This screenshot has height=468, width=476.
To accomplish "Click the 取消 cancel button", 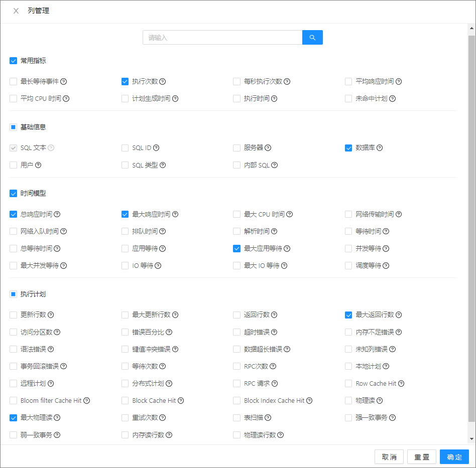I will point(389,457).
